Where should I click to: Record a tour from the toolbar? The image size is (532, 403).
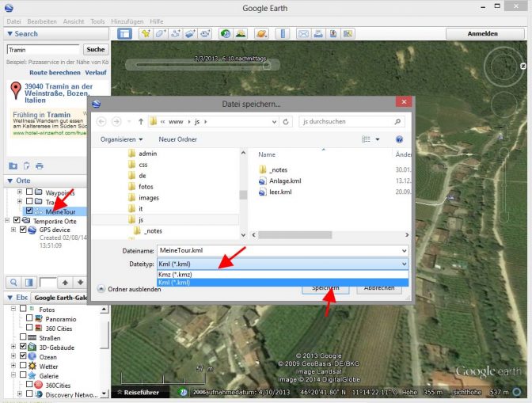(x=205, y=33)
